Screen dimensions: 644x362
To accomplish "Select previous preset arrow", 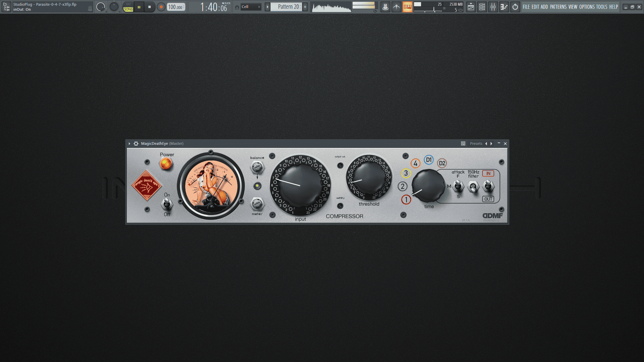I will coord(486,143).
